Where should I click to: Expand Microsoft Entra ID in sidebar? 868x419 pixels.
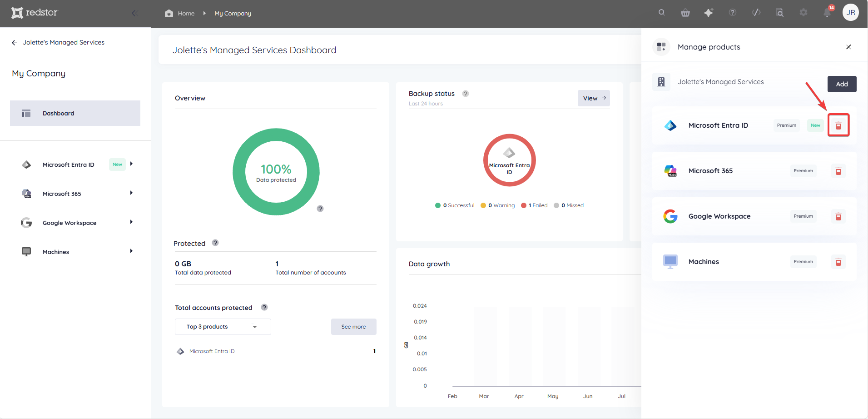click(x=131, y=164)
